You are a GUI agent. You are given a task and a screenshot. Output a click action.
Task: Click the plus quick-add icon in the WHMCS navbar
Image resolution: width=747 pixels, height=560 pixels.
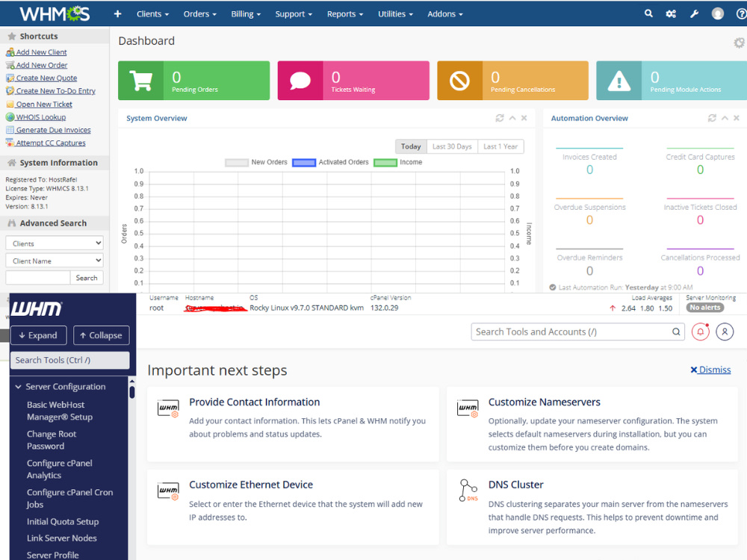click(118, 14)
